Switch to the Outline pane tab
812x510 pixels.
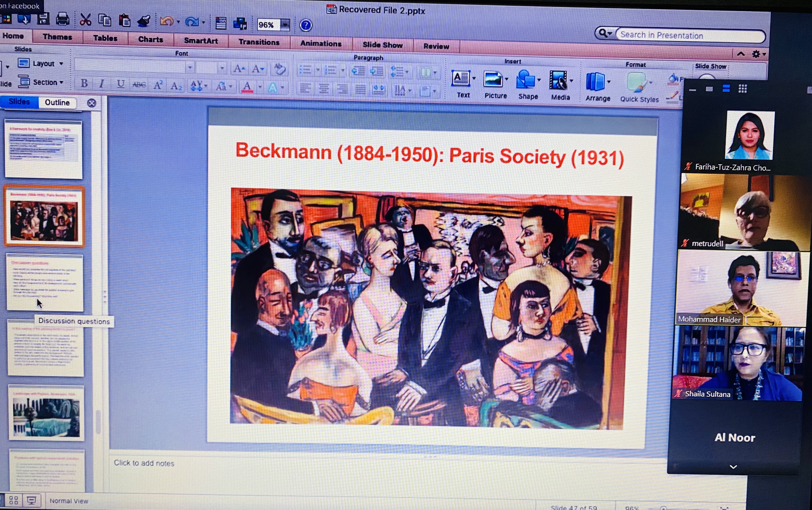57,102
